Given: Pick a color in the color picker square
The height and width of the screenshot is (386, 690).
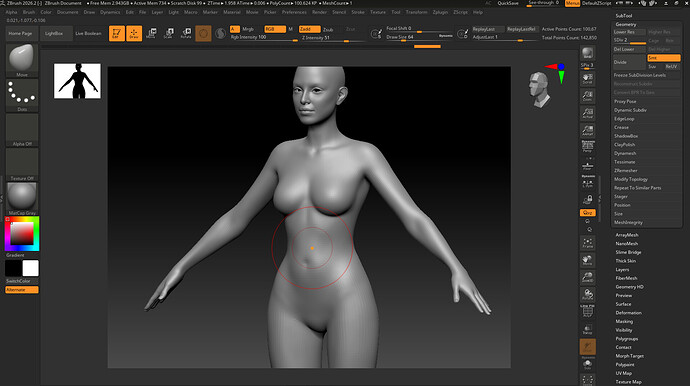Looking at the screenshot, I should [22, 234].
